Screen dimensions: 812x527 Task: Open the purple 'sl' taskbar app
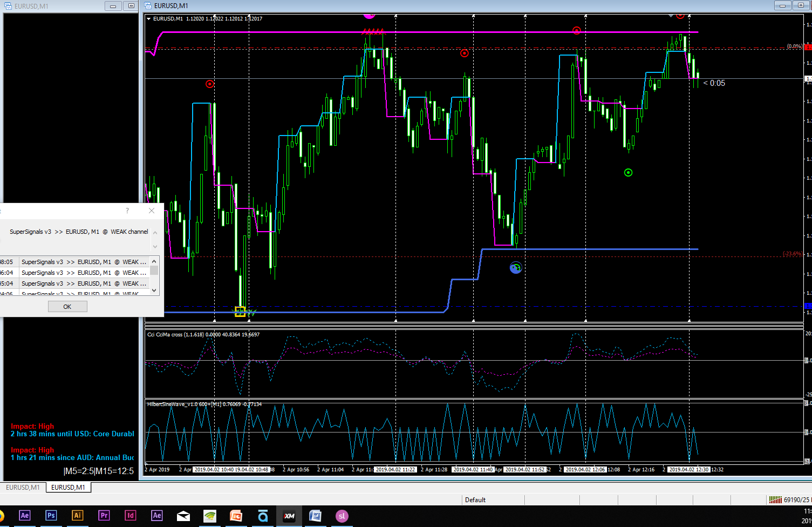[342, 516]
